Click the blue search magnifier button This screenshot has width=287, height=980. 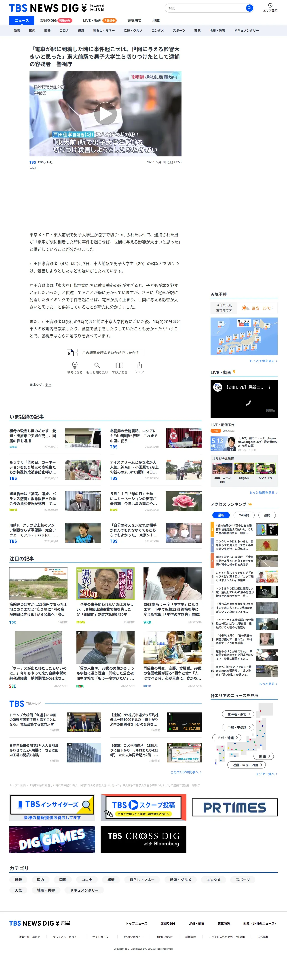(x=249, y=8)
